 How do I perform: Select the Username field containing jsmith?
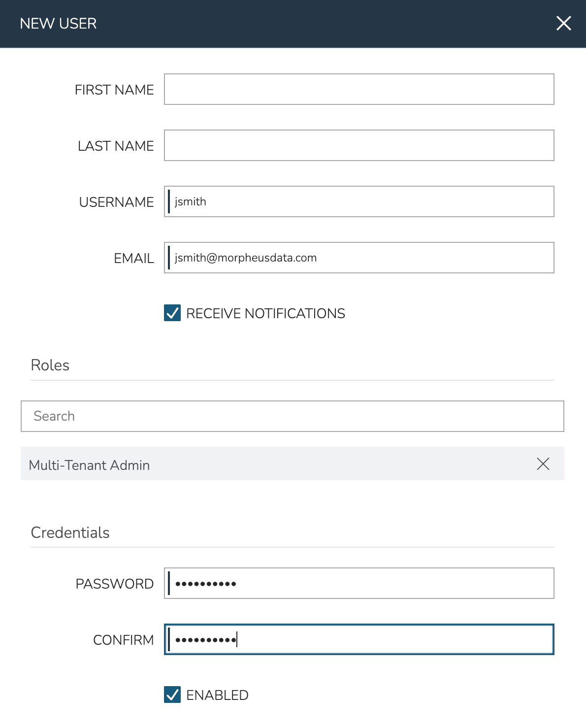click(x=358, y=201)
